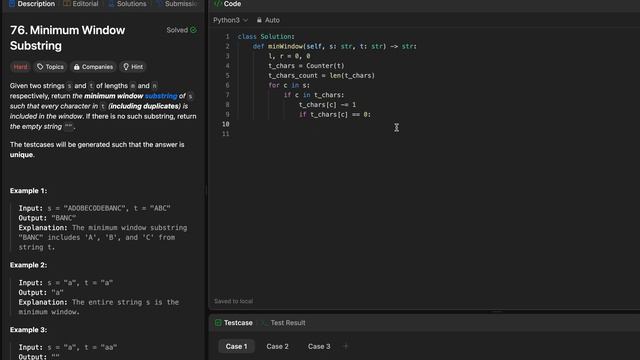The width and height of the screenshot is (640, 360).
Task: Open the Python3 language dropdown
Action: (230, 20)
